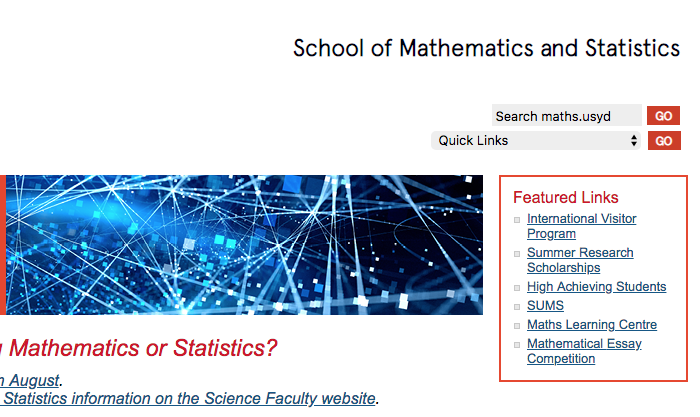The width and height of the screenshot is (700, 417).
Task: Open the Quick Links dropdown
Action: [x=535, y=141]
